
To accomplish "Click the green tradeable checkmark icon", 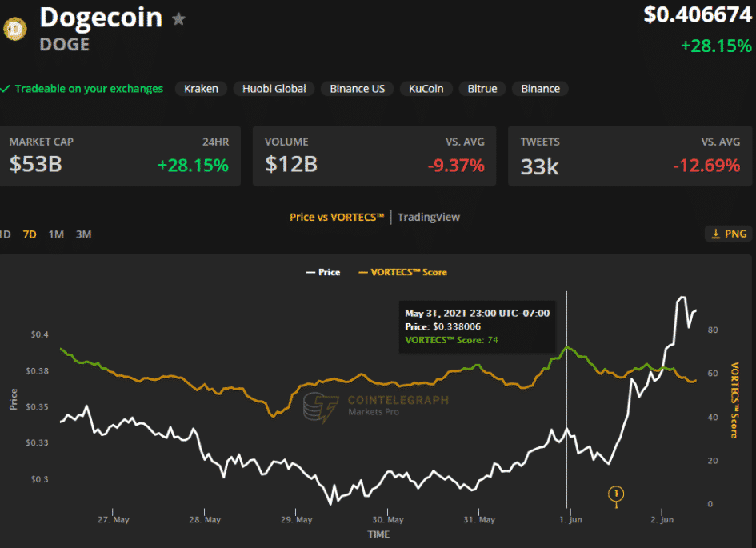I will click(6, 89).
